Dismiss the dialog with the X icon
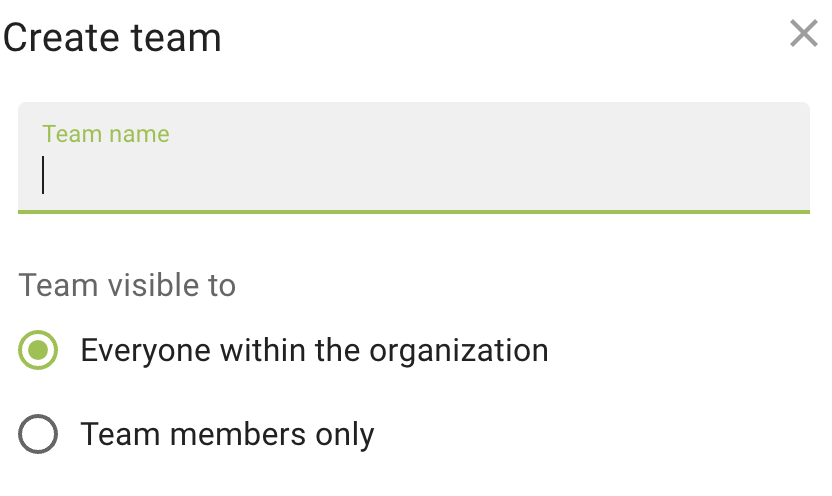The height and width of the screenshot is (496, 832). tap(804, 34)
